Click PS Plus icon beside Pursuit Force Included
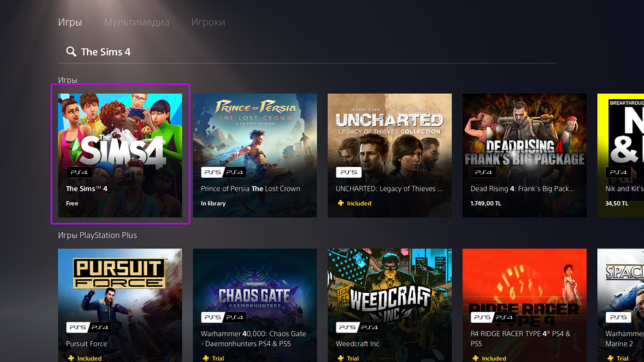Viewport: 644px width, 362px height. coord(71,359)
